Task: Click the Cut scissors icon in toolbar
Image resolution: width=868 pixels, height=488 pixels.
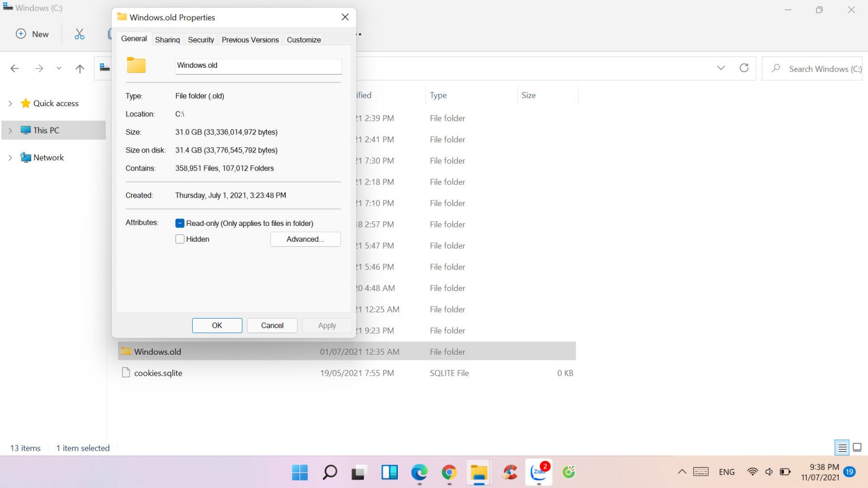Action: tap(79, 34)
